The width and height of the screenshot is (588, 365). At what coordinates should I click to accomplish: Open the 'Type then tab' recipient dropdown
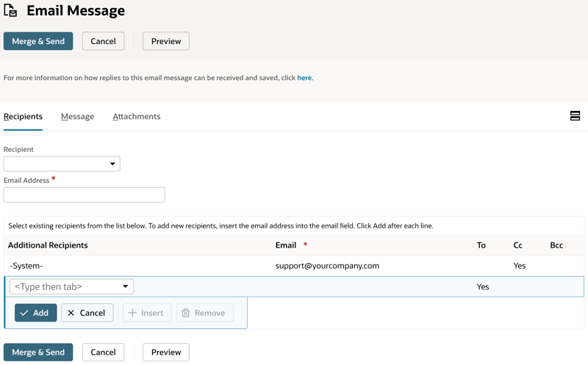tap(71, 286)
